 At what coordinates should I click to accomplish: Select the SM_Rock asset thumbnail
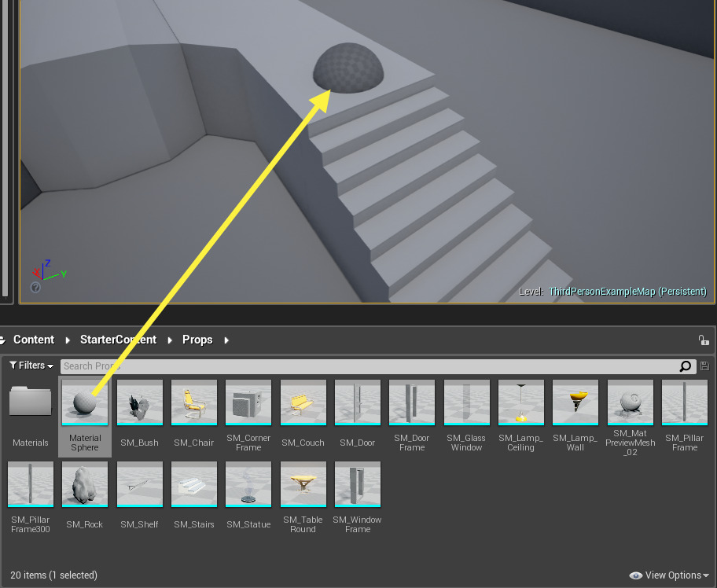pos(85,484)
